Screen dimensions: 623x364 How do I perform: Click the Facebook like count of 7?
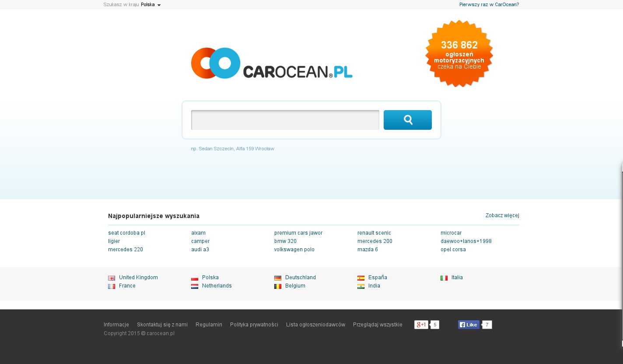[x=487, y=325]
